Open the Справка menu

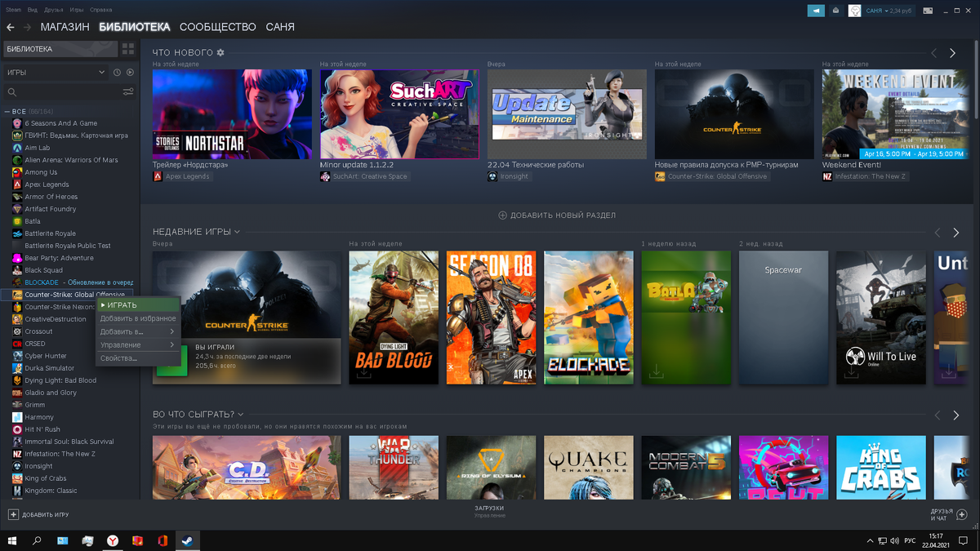[101, 10]
